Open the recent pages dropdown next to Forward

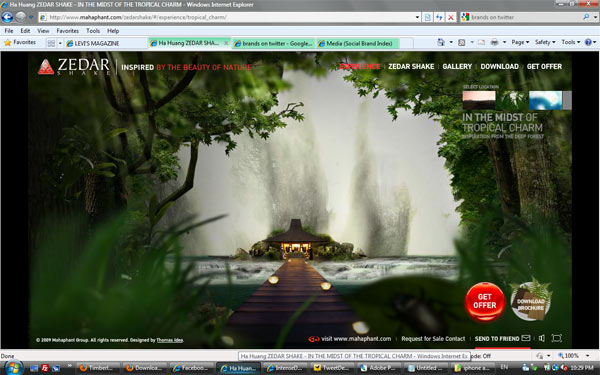click(x=31, y=17)
